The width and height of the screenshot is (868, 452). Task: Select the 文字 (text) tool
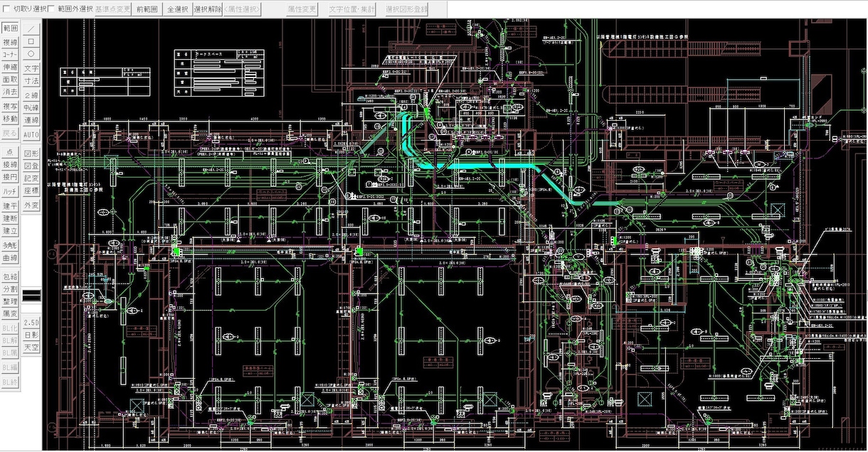coord(31,69)
